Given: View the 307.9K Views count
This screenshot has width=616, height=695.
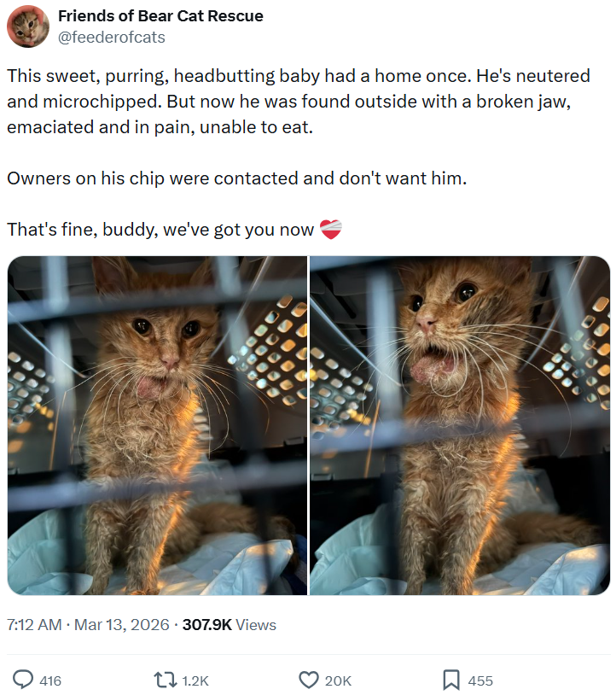Looking at the screenshot, I should [230, 624].
